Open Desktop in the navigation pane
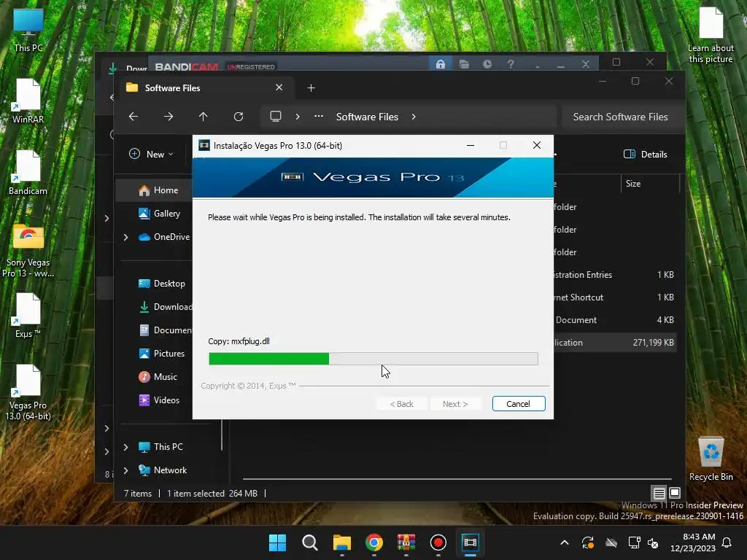Viewport: 747px width, 560px height. click(161, 284)
